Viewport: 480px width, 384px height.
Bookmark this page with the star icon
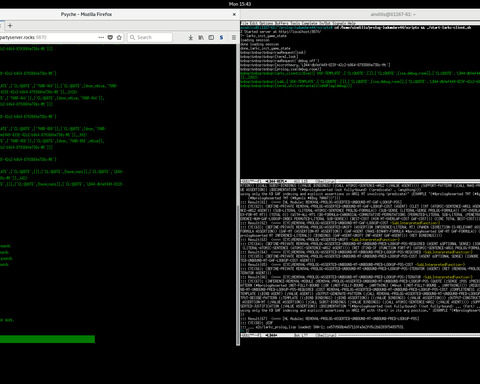(119, 37)
